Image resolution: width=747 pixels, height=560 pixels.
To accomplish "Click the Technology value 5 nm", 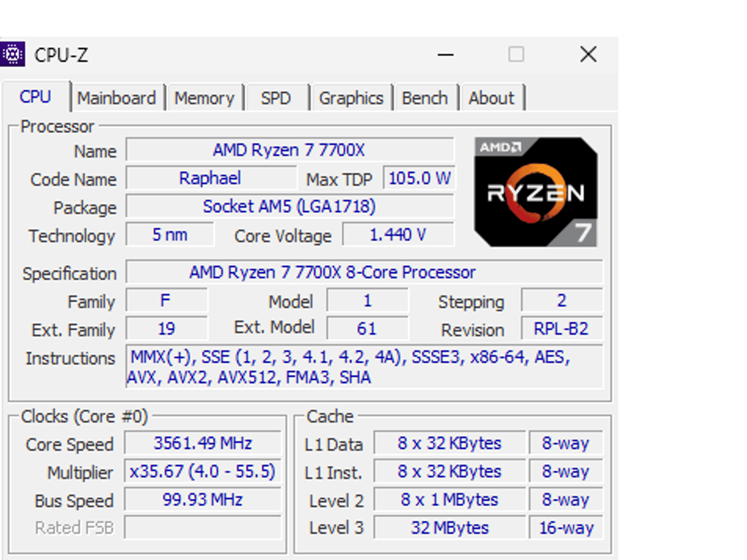I will click(x=170, y=234).
